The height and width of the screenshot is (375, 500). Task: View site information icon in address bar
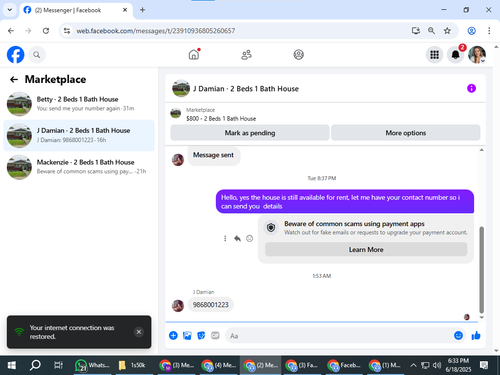[x=67, y=31]
